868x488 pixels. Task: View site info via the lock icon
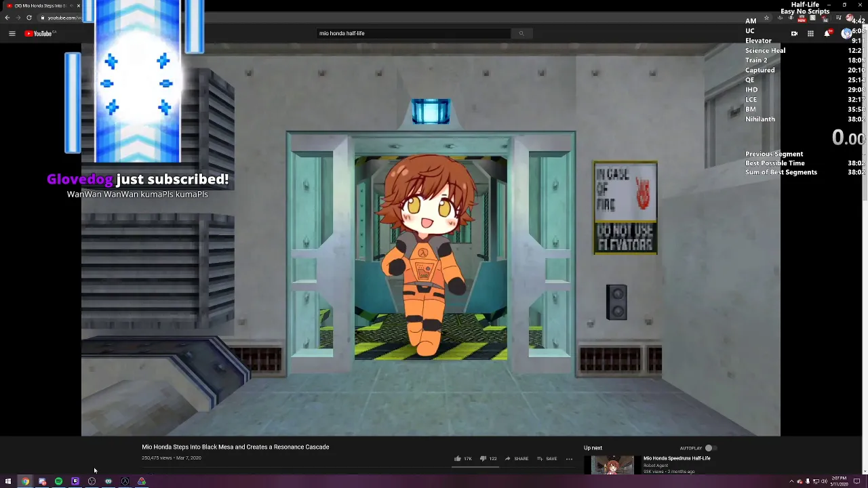41,18
